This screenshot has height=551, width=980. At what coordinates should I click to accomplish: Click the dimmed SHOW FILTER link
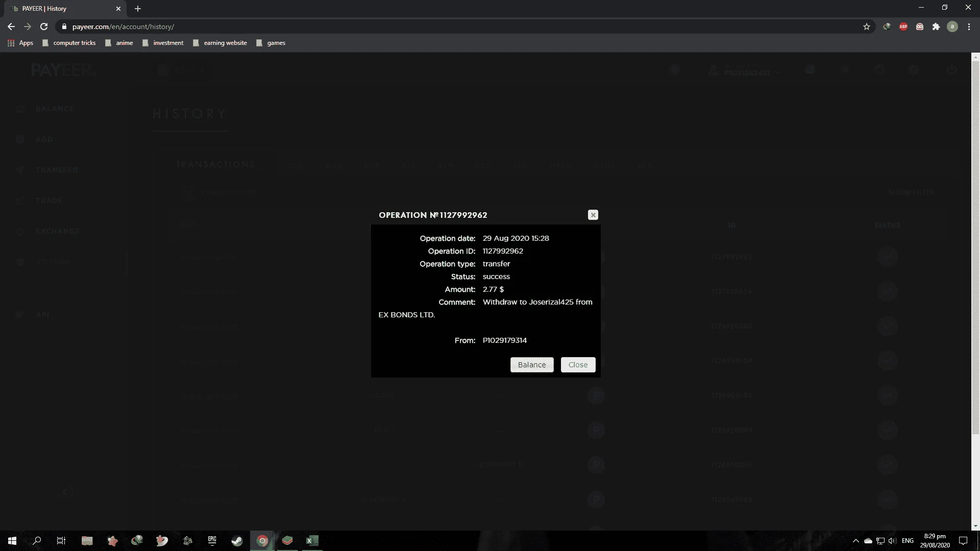[x=911, y=192]
